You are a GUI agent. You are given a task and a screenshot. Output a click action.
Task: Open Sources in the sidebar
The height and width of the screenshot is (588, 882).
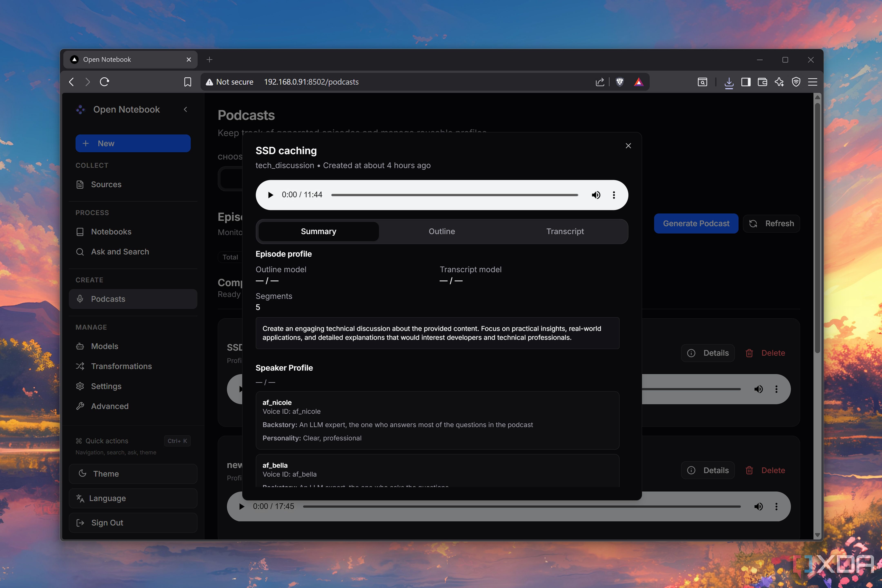coord(133,185)
